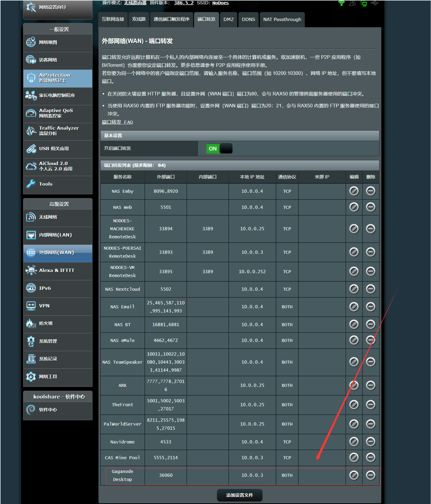The width and height of the screenshot is (431, 504).
Task: Delete the NAS Nextcloud rule
Action: 371,289
